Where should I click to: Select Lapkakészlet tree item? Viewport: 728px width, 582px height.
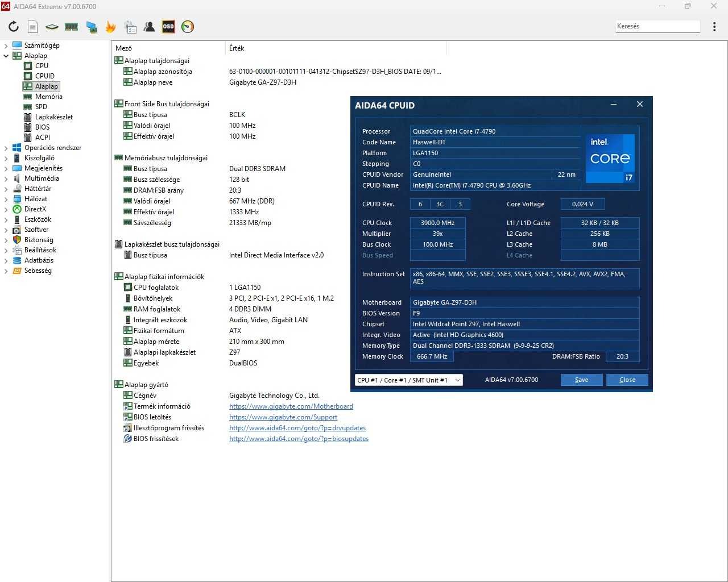click(x=54, y=117)
